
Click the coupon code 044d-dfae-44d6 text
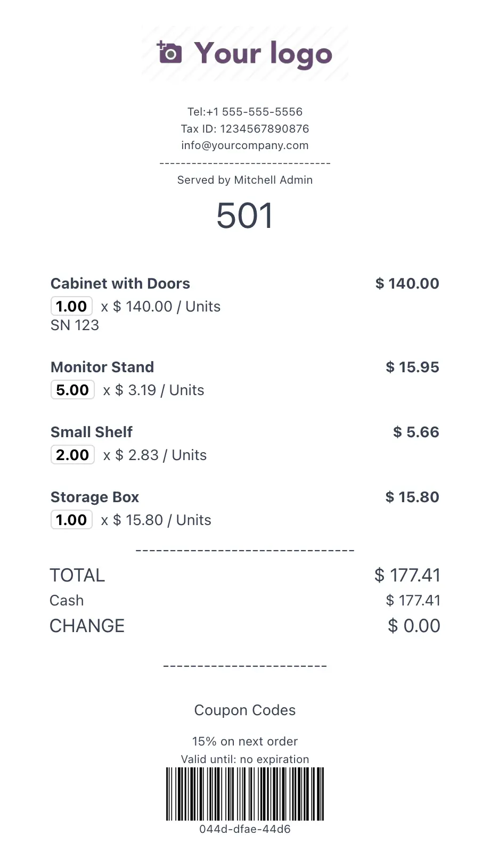(x=245, y=829)
